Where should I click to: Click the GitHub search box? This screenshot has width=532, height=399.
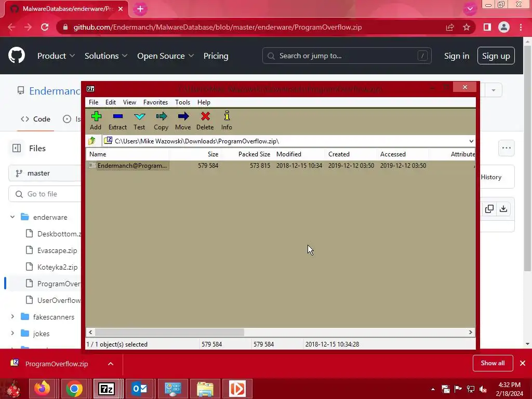(x=347, y=56)
